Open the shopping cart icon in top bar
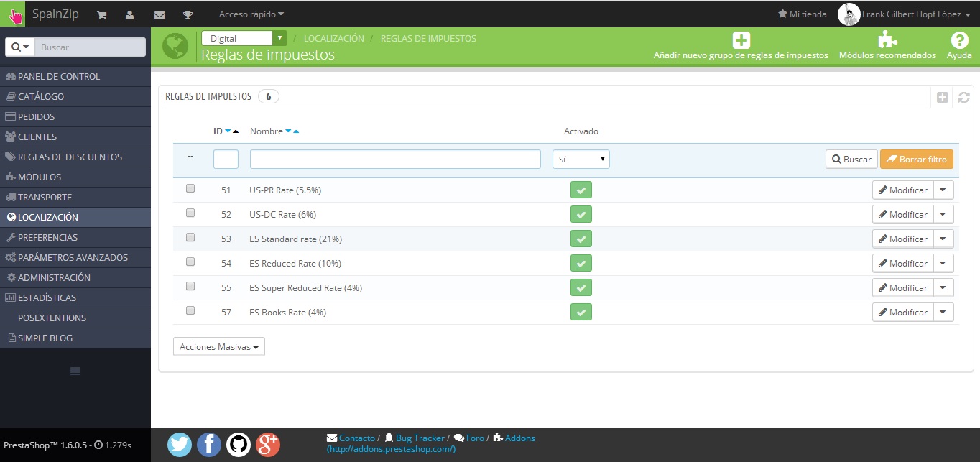The image size is (980, 462). coord(102,14)
